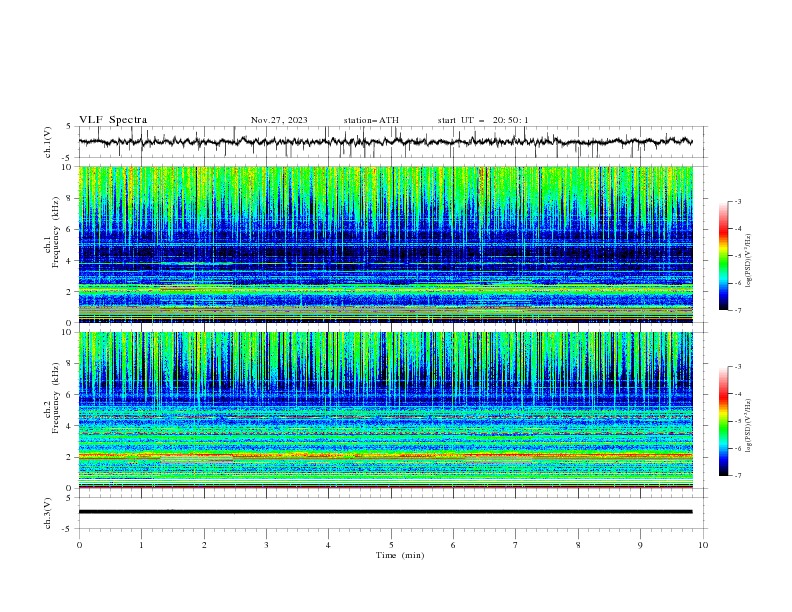Select the "ch.3(V)" waveform axis label
Image resolution: width=792 pixels, height=612 pixels.
[x=48, y=513]
